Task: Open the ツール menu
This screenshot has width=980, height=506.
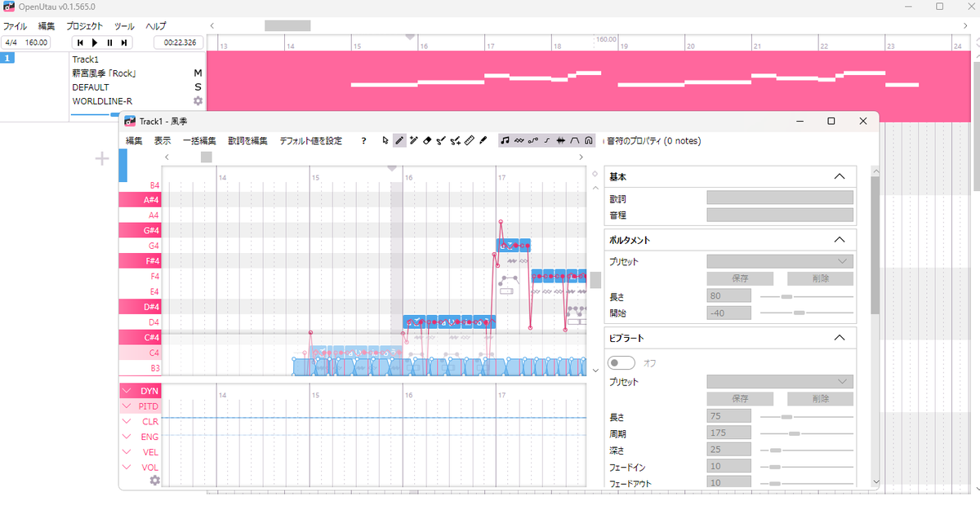Action: pos(124,26)
